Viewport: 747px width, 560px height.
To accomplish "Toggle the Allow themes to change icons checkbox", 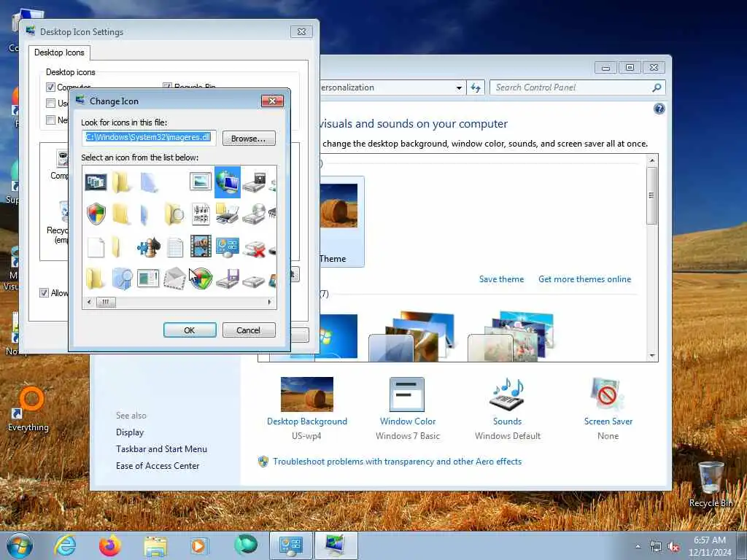I will (x=44, y=293).
